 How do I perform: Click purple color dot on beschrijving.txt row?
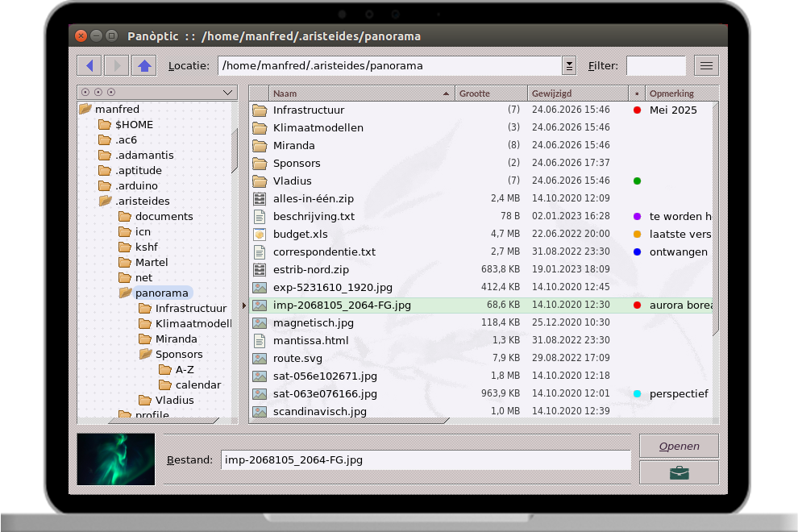[637, 216]
